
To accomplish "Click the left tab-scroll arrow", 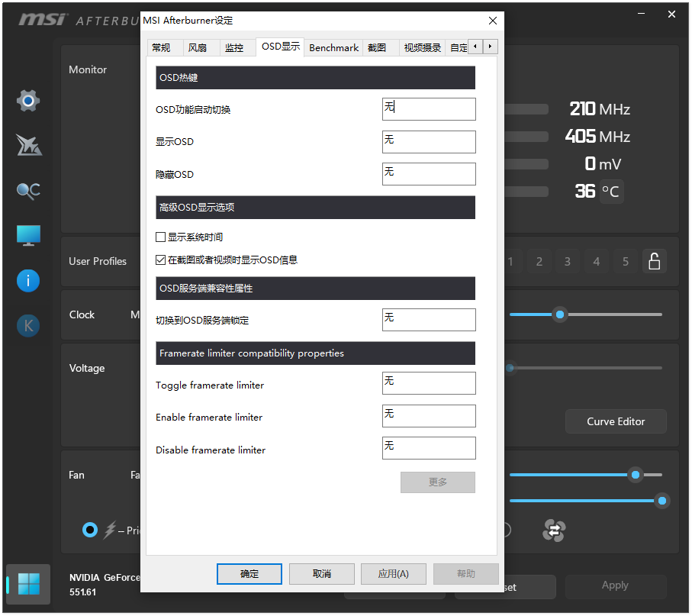I will [475, 47].
